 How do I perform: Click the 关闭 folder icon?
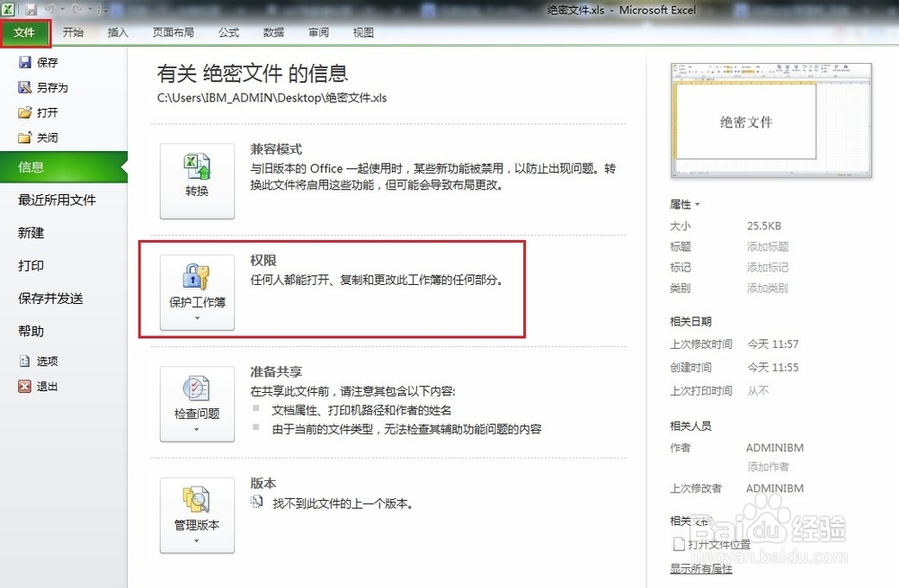24,138
